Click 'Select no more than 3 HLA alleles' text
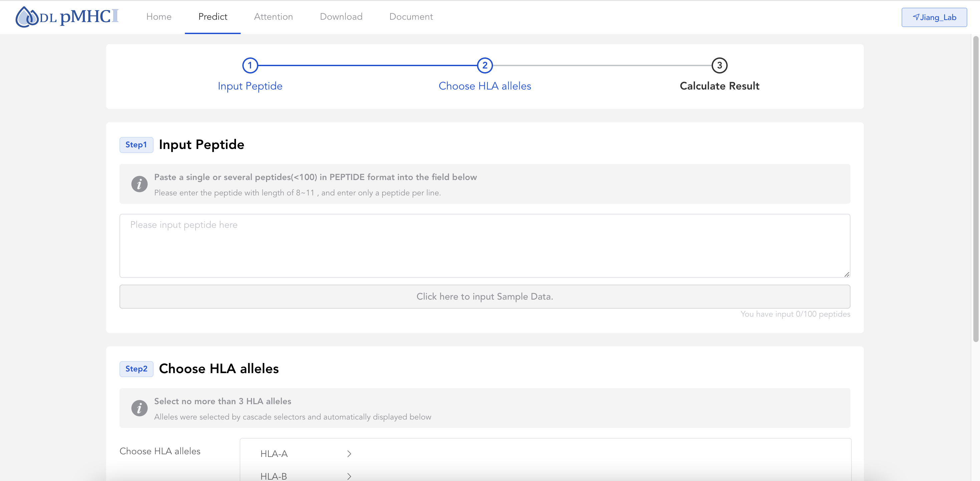 point(223,402)
